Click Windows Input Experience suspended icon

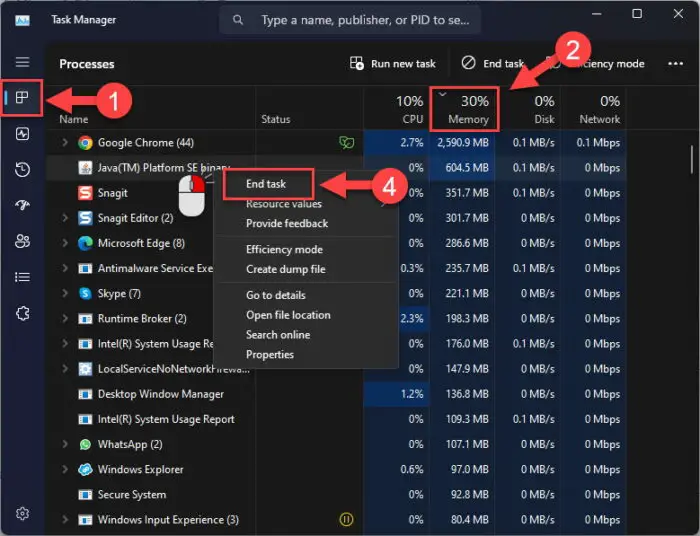click(x=346, y=519)
